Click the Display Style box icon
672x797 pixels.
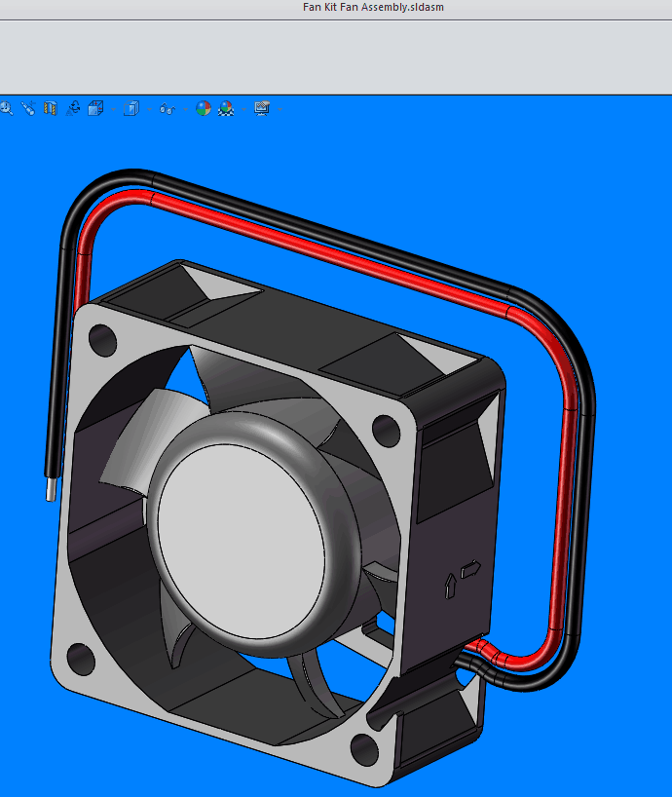131,108
